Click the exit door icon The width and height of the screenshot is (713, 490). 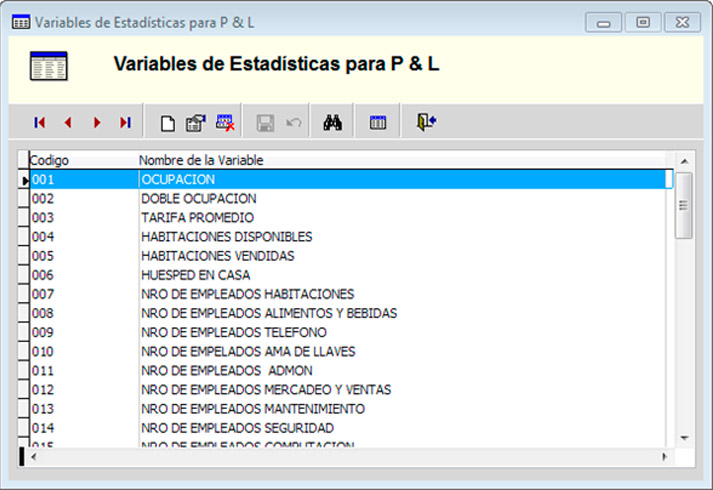[426, 122]
